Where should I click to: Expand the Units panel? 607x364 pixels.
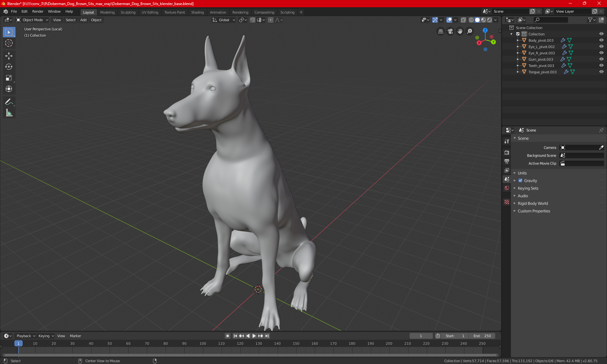[522, 173]
